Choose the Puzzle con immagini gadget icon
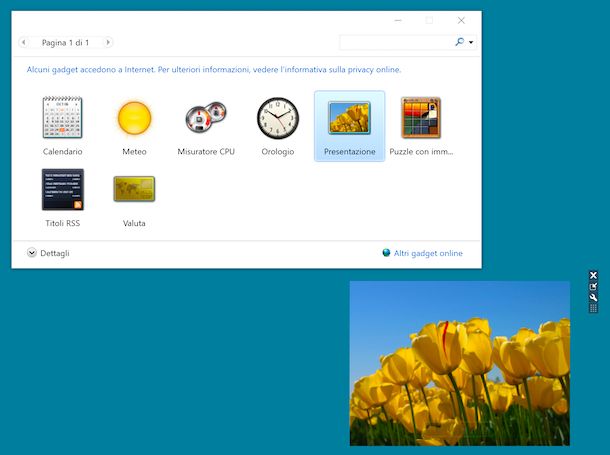610x455 pixels. point(421,117)
